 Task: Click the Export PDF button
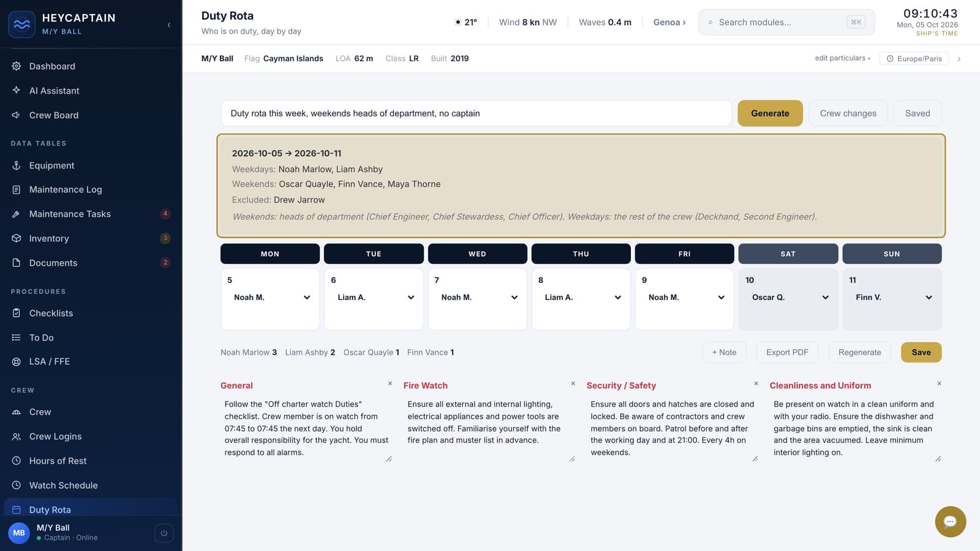point(787,352)
